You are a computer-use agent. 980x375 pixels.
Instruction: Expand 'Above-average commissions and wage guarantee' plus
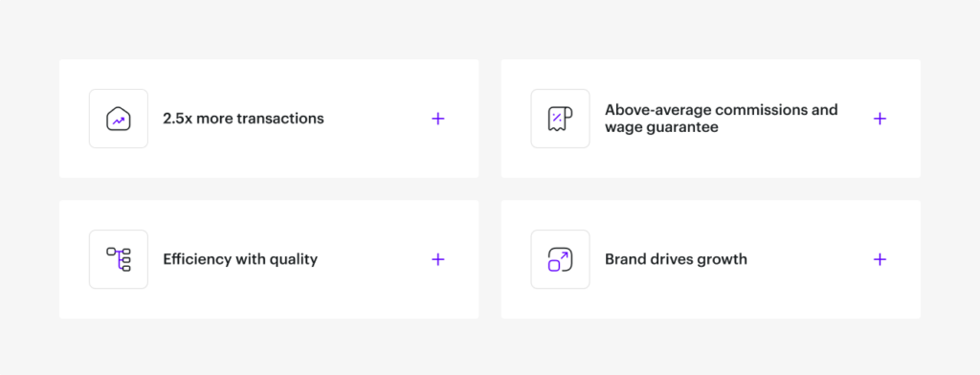(x=880, y=119)
